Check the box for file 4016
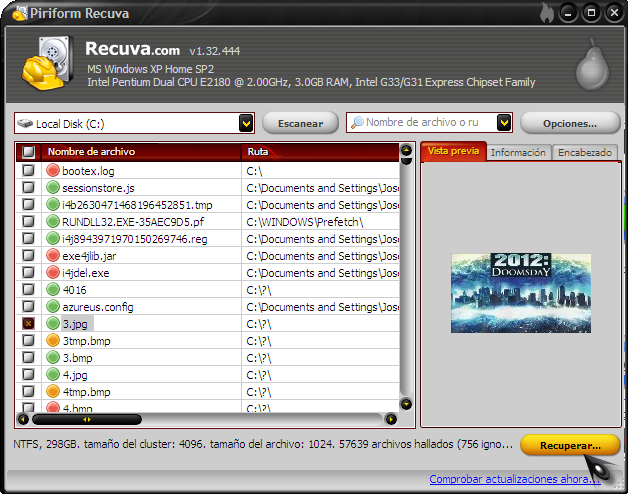628x494 pixels. 28,289
